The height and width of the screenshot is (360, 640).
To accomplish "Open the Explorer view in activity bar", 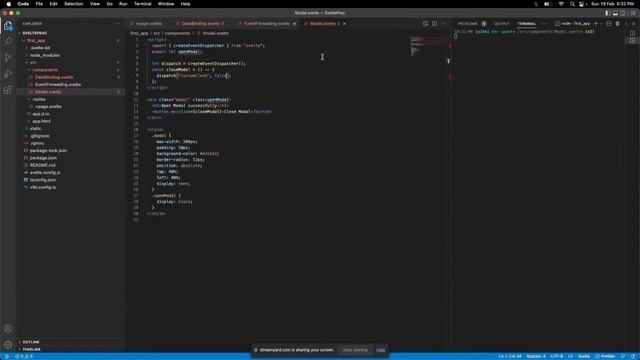I will 8,26.
